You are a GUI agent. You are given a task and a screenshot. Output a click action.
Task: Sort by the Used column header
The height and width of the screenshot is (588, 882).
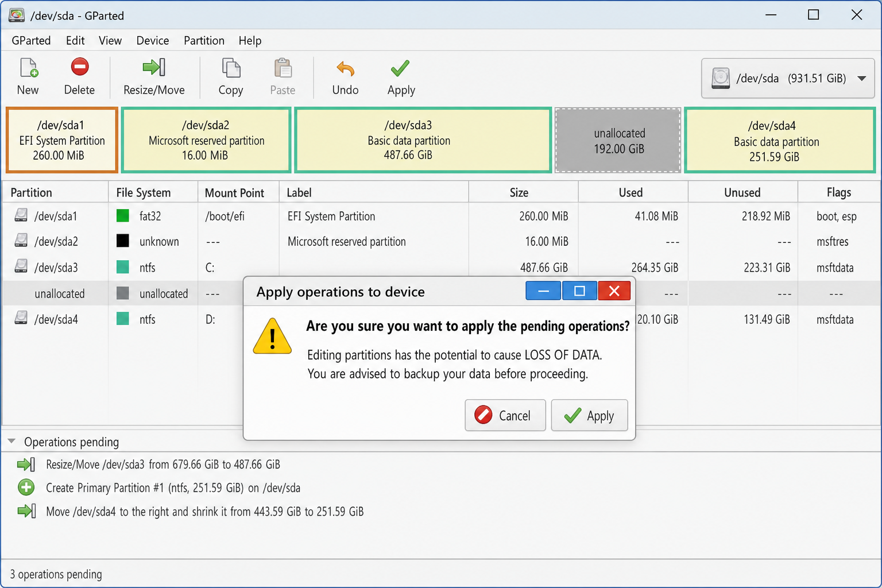(x=633, y=192)
